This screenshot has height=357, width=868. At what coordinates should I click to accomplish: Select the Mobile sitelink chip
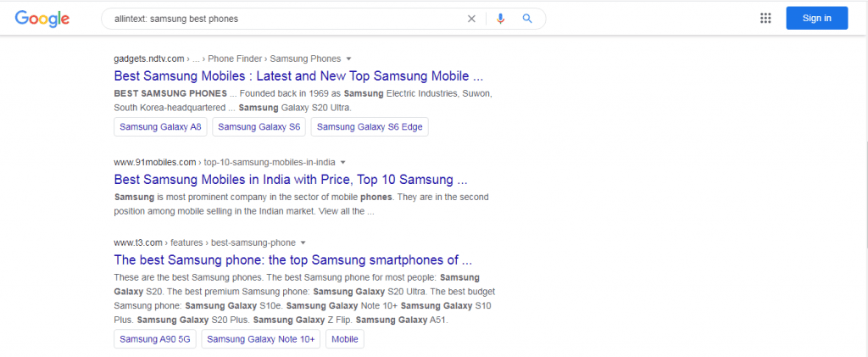pos(345,339)
